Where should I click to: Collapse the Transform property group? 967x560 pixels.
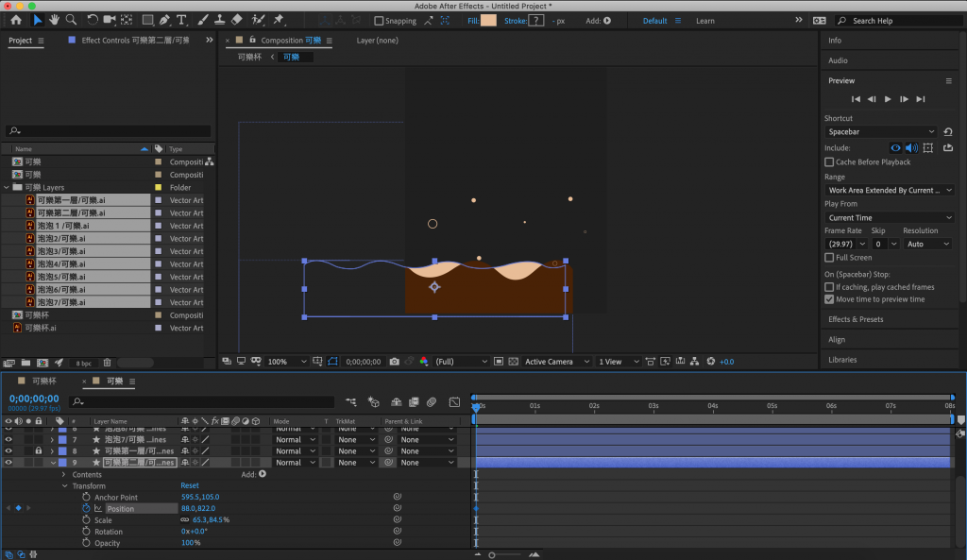click(65, 486)
